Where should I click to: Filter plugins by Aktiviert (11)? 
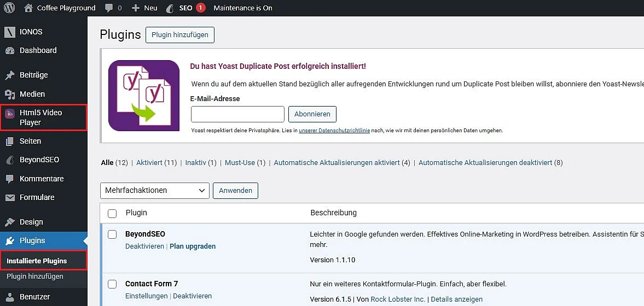tap(156, 162)
